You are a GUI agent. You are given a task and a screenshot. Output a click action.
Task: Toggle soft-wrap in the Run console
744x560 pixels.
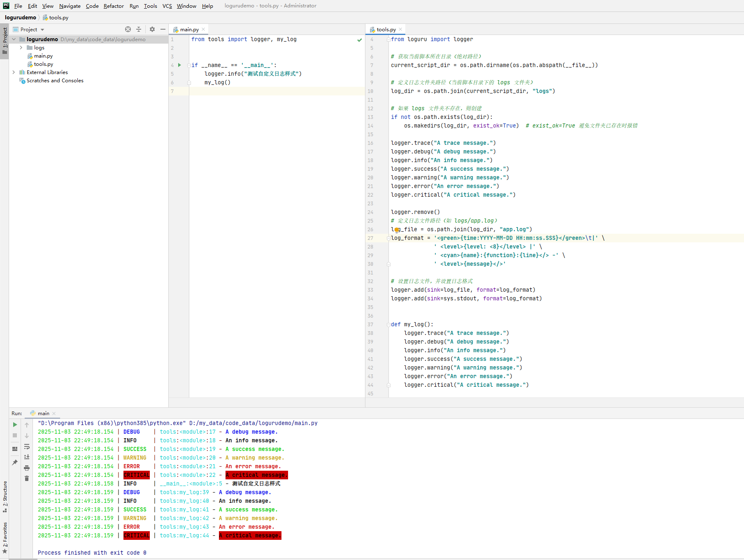(27, 447)
